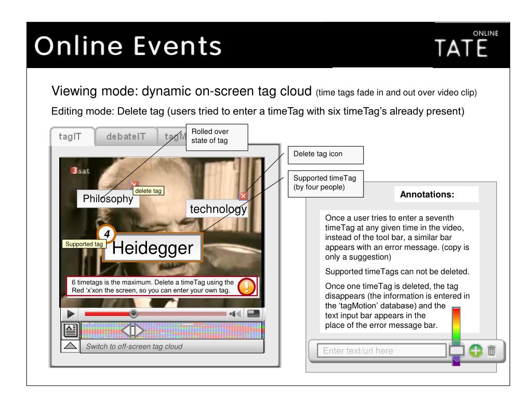Click the tag timeline left-right navigator arrows
532x399 pixels.
132,330
